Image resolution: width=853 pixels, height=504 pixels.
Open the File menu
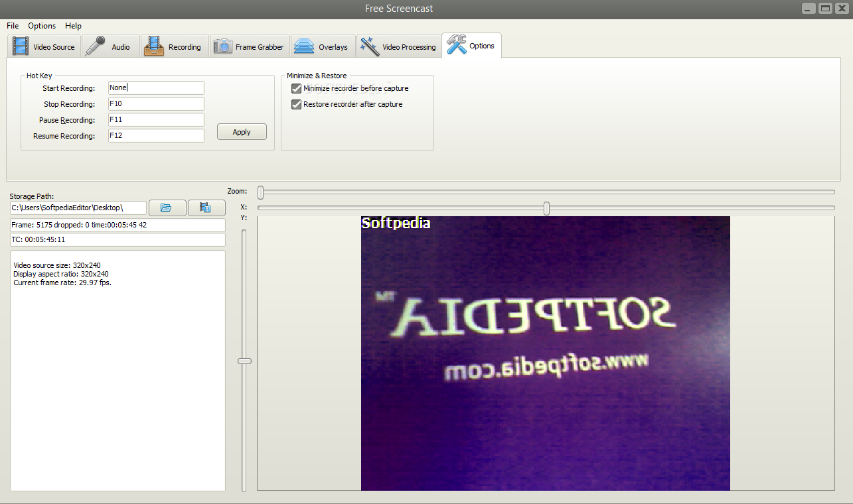[13, 26]
